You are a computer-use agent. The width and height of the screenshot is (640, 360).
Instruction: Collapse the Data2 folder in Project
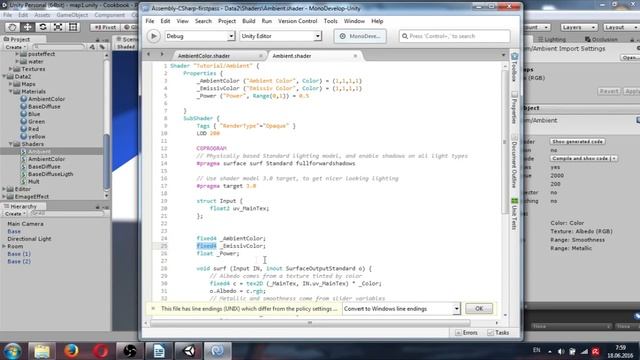(x=5, y=76)
